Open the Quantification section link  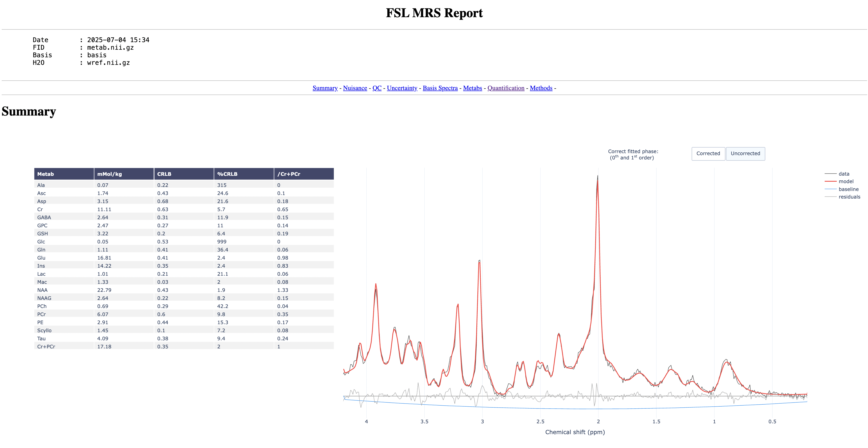pos(506,88)
